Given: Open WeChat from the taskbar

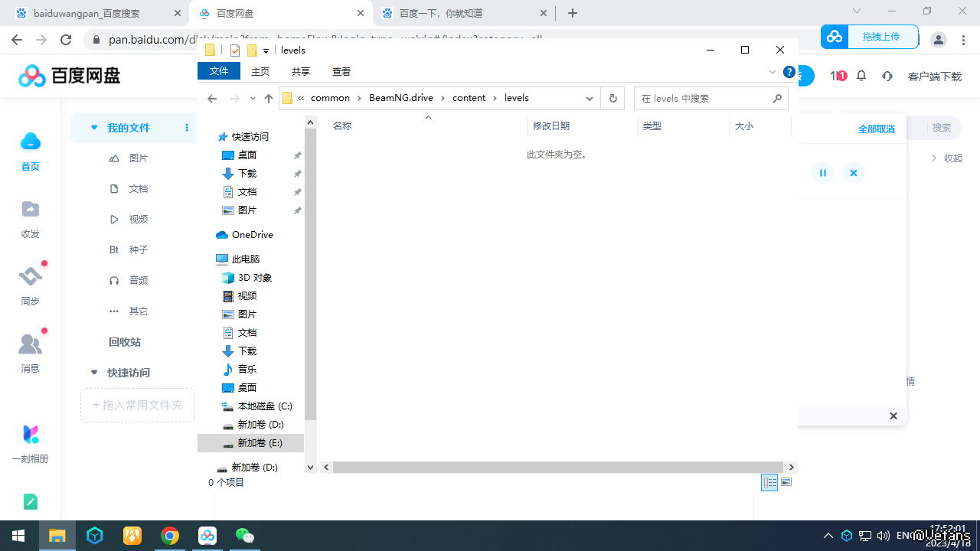Looking at the screenshot, I should click(245, 536).
